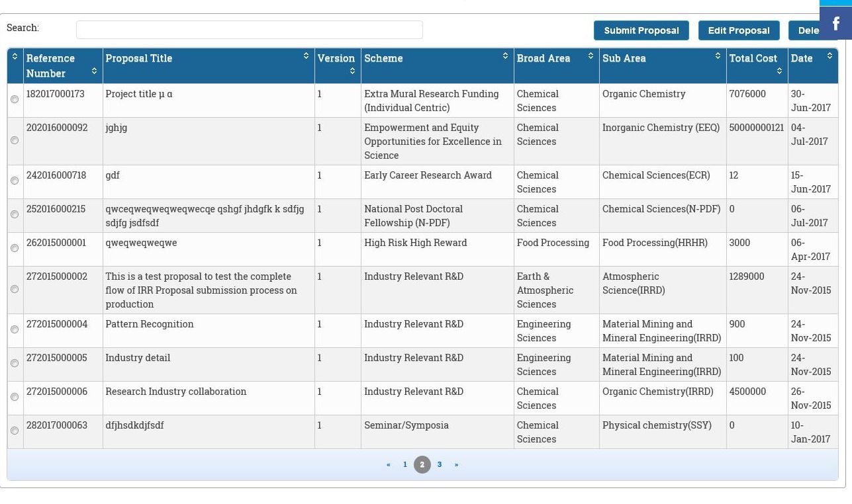Click the proposal title "gdf"
852x504 pixels.
(x=113, y=175)
